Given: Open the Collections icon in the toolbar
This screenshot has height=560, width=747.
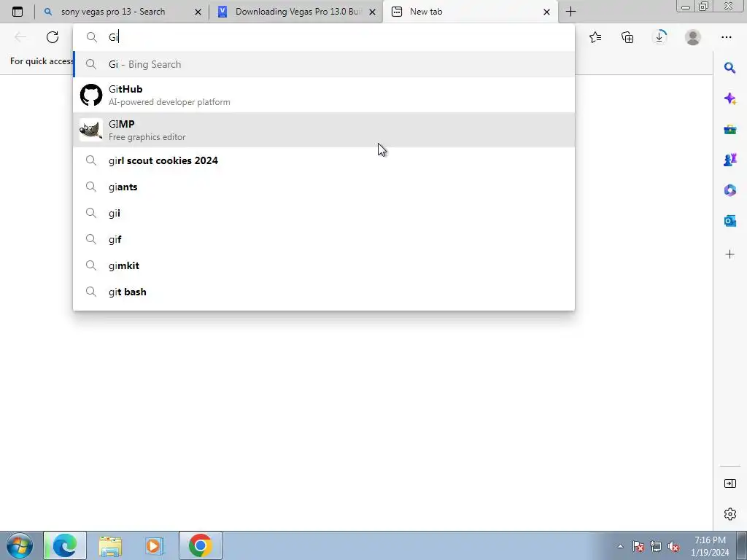Looking at the screenshot, I should tap(627, 37).
